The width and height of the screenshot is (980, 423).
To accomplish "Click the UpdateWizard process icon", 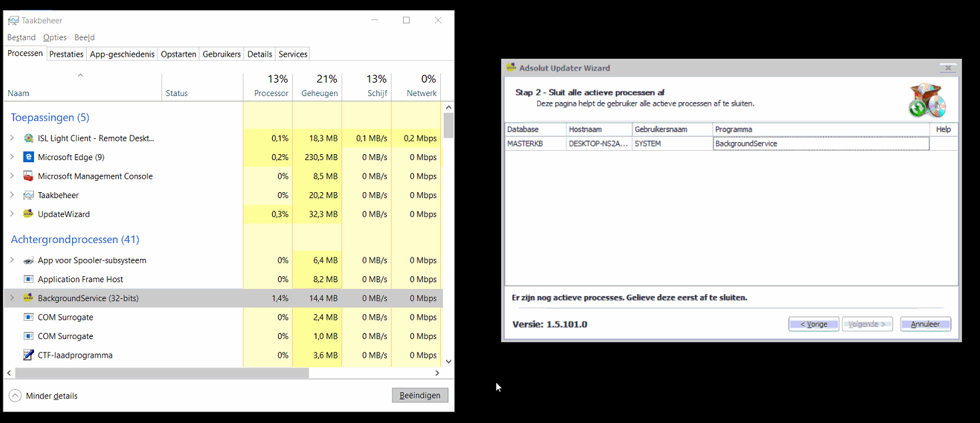I will [x=28, y=214].
